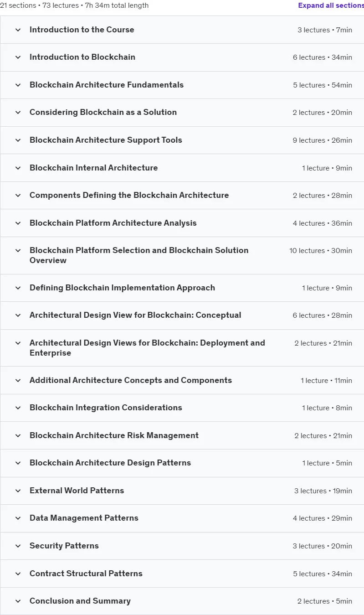Click "Expand all sections" link
Image resolution: width=364 pixels, height=615 pixels.
[331, 5]
